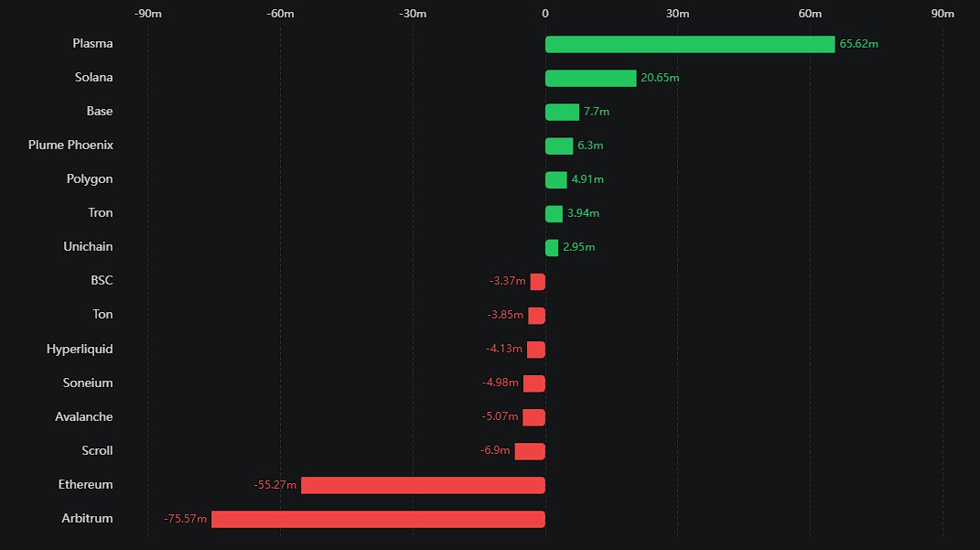This screenshot has width=980, height=550.
Task: Click the -75.57m value label
Action: (x=186, y=519)
